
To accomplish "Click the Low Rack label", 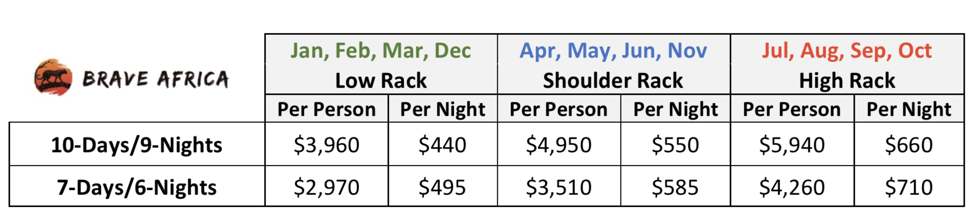I will (381, 81).
